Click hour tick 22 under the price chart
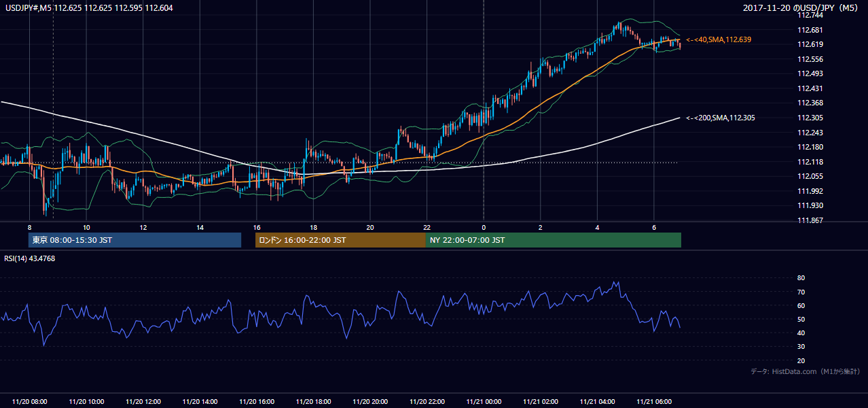The image size is (868, 408). 427,227
